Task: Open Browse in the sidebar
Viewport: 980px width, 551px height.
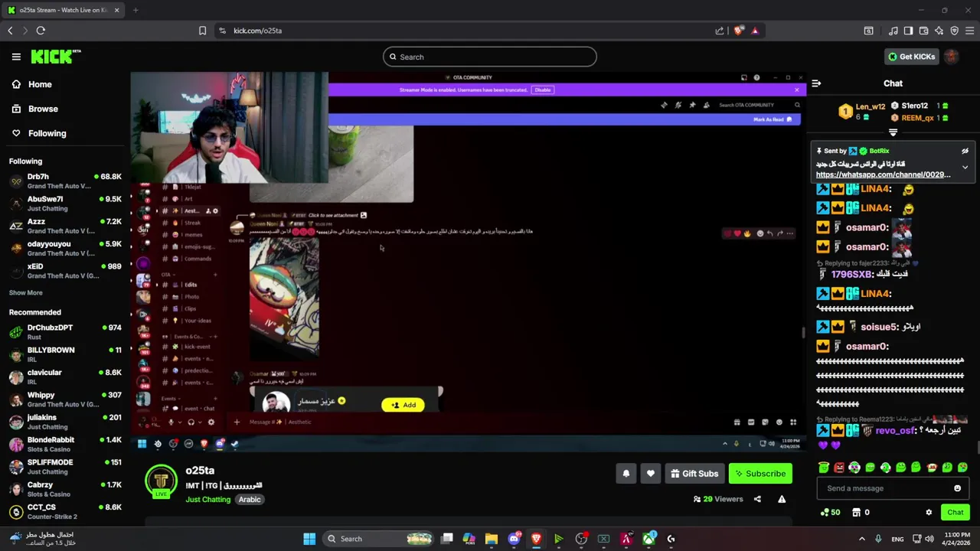Action: coord(43,109)
